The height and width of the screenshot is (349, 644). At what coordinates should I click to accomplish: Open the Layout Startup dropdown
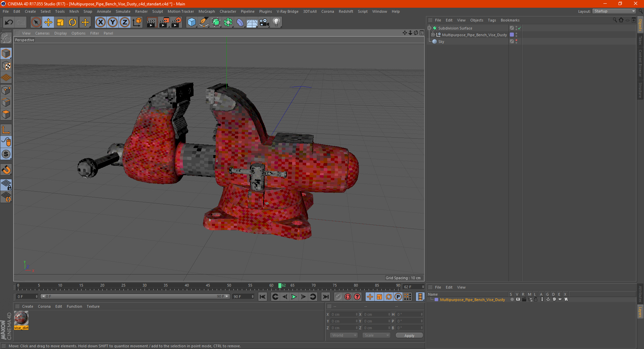click(x=614, y=11)
